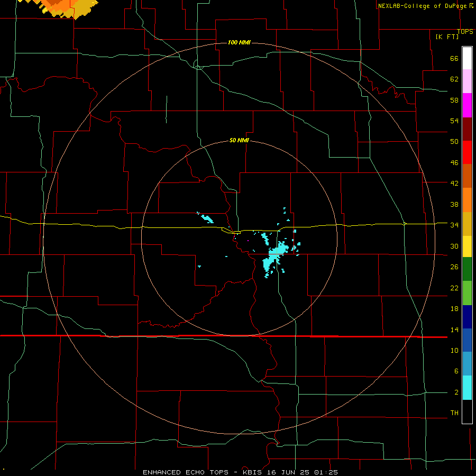
Task: Click the magenta 58 kft legend swatch
Action: (x=467, y=105)
